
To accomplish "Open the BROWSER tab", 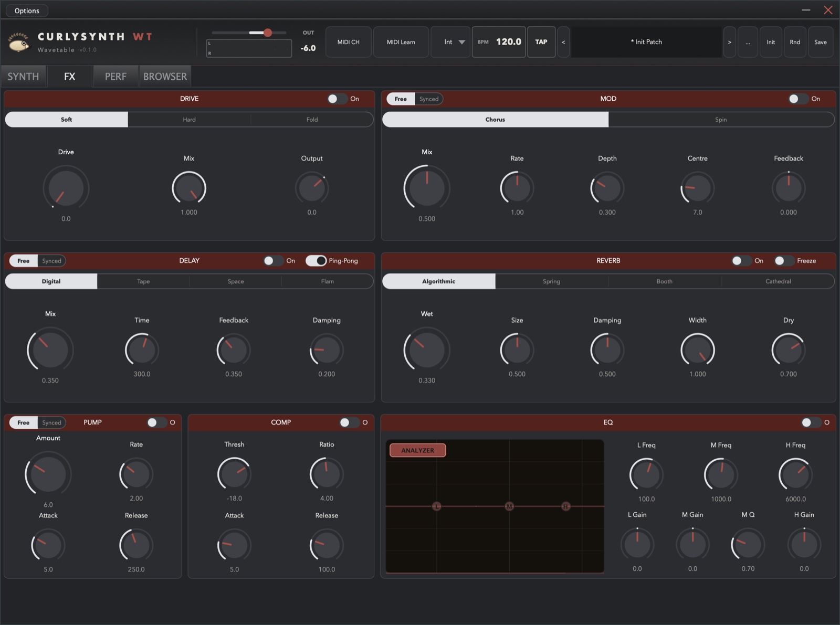I will [x=165, y=77].
